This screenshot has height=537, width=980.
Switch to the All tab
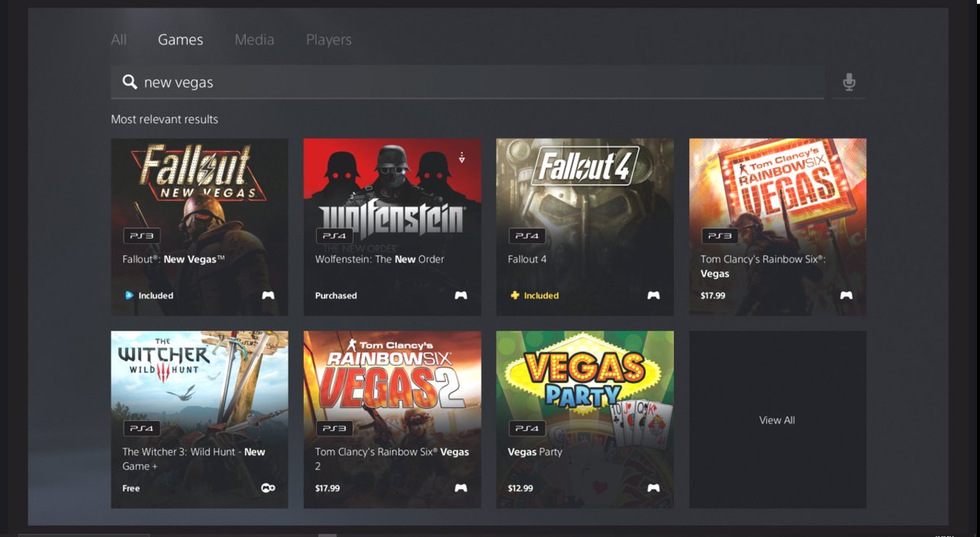point(119,39)
